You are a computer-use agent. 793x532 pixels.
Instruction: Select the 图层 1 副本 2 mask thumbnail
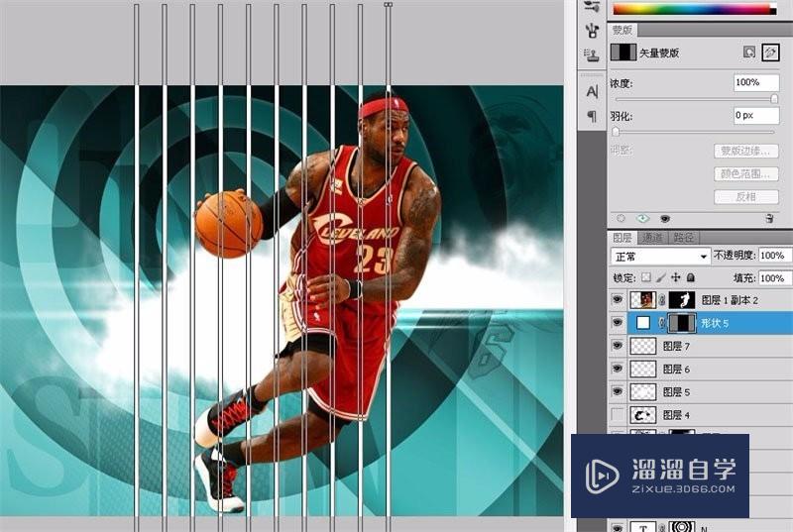click(x=681, y=300)
